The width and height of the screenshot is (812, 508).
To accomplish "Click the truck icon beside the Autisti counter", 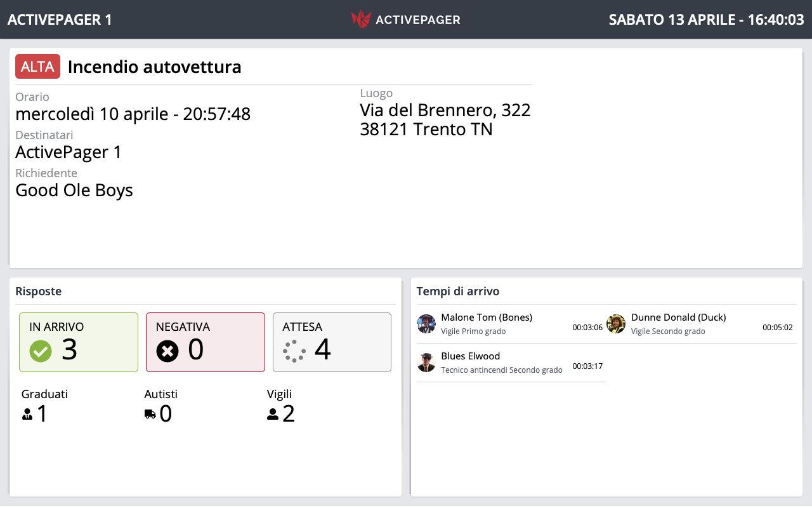I will [x=151, y=413].
